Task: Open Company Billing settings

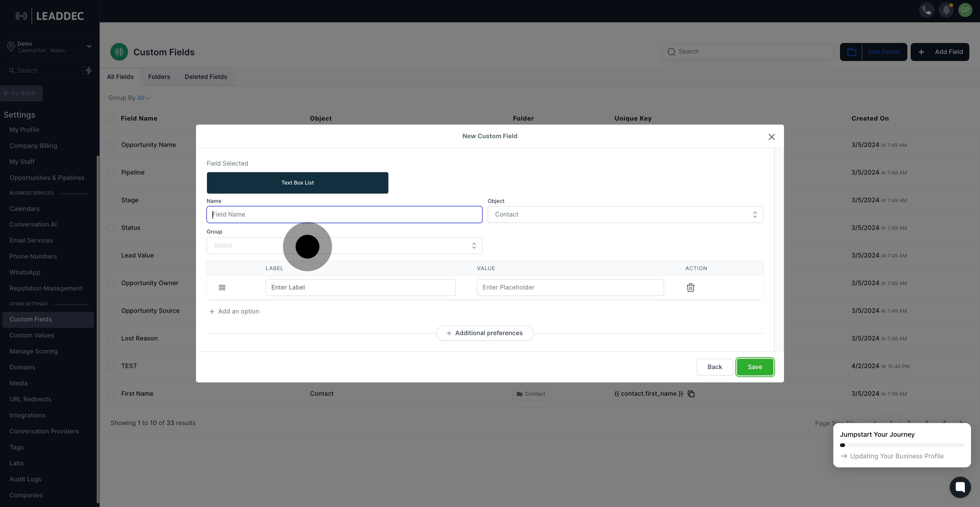Action: [33, 146]
